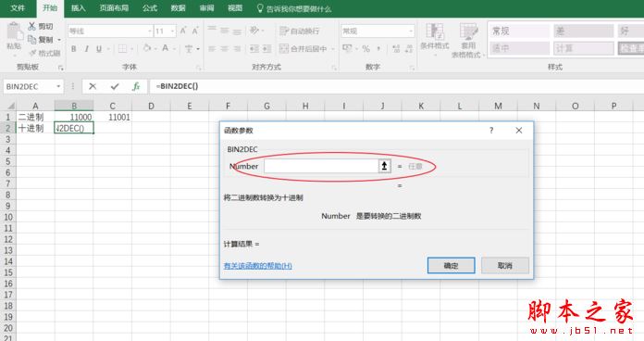The height and width of the screenshot is (341, 644).
Task: Toggle Wrap Text (自动换行)
Action: coord(300,31)
